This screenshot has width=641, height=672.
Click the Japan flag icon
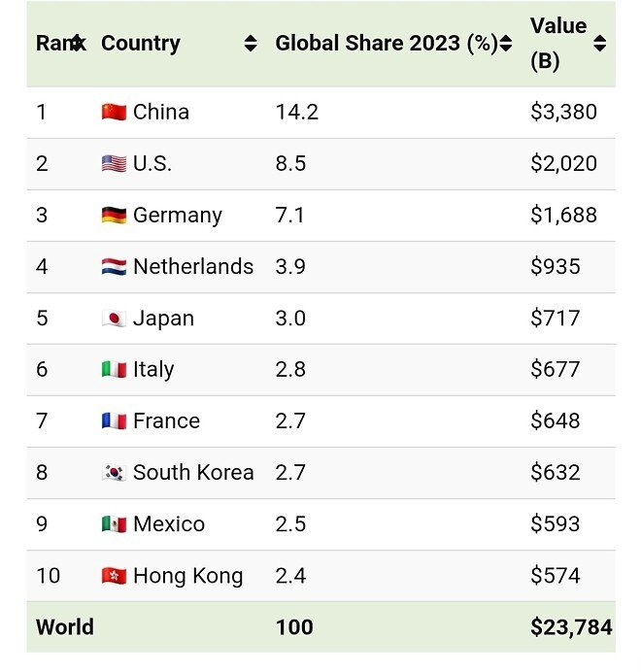tap(114, 318)
